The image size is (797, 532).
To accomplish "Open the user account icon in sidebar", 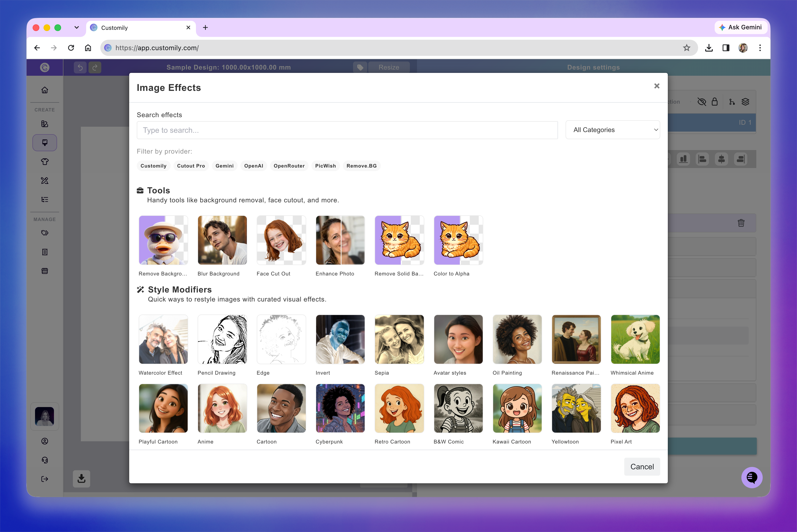I will 44,441.
